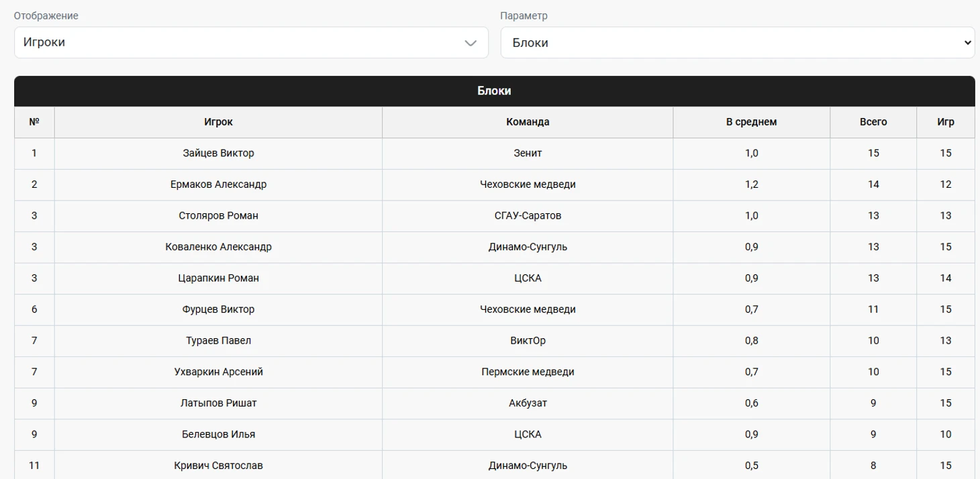Click games 10 in Белевцов's row
The height and width of the screenshot is (479, 980).
(x=946, y=435)
